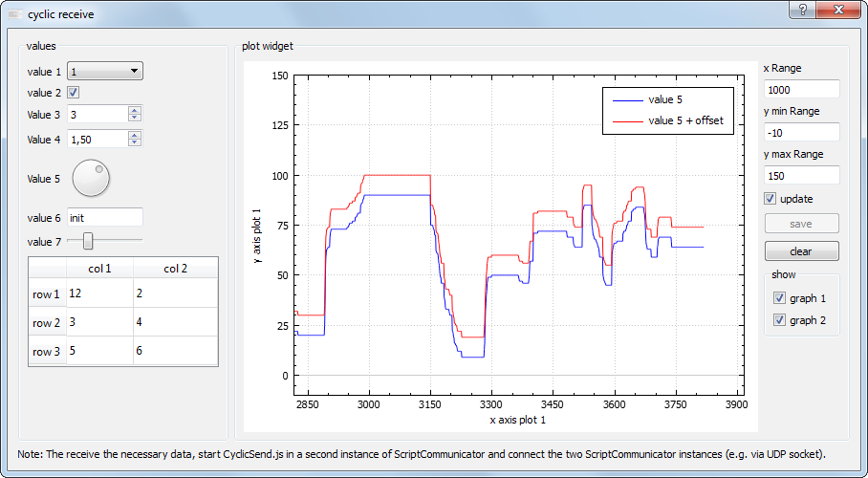868x478 pixels.
Task: Click the y max Range input field
Action: (802, 176)
